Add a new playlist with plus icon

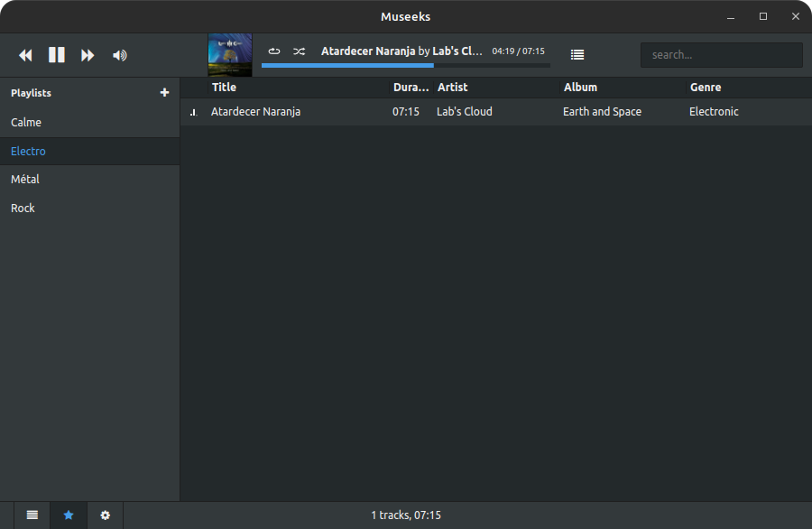pos(164,92)
